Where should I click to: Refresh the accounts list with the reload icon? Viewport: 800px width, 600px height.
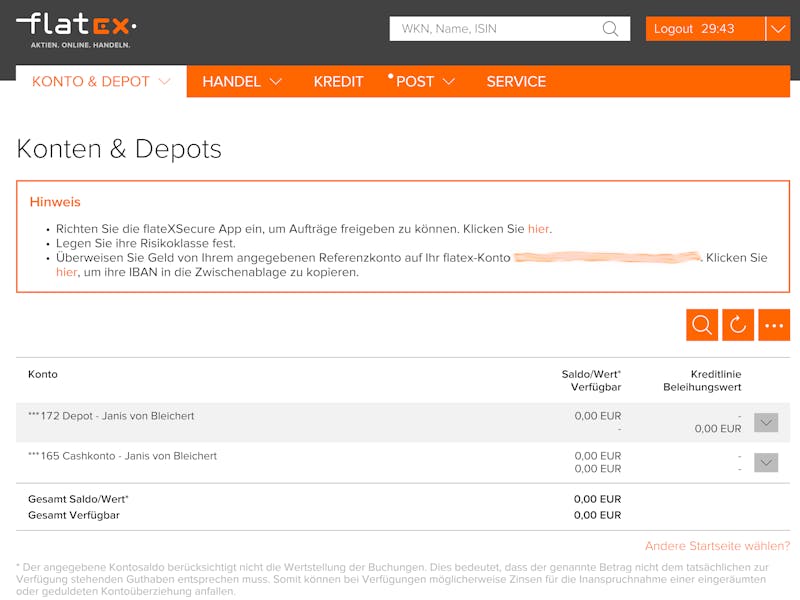point(738,324)
